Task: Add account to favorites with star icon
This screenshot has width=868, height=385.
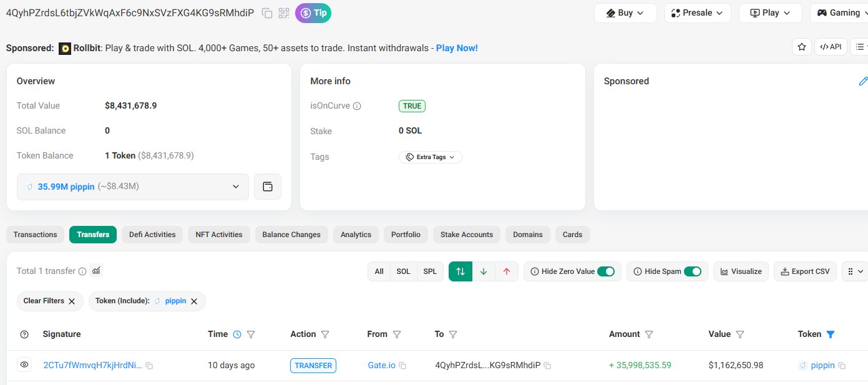Action: coord(801,47)
